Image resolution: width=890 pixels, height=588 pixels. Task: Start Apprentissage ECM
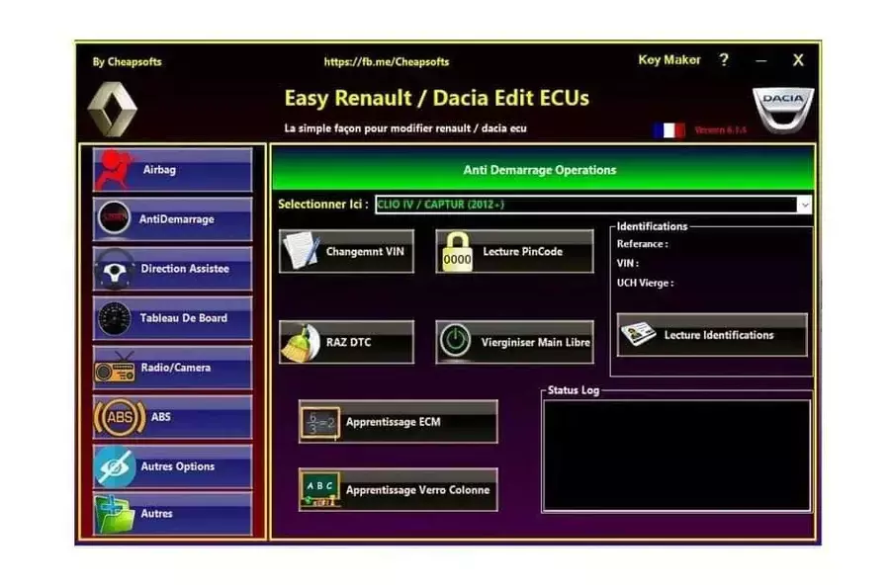click(398, 422)
